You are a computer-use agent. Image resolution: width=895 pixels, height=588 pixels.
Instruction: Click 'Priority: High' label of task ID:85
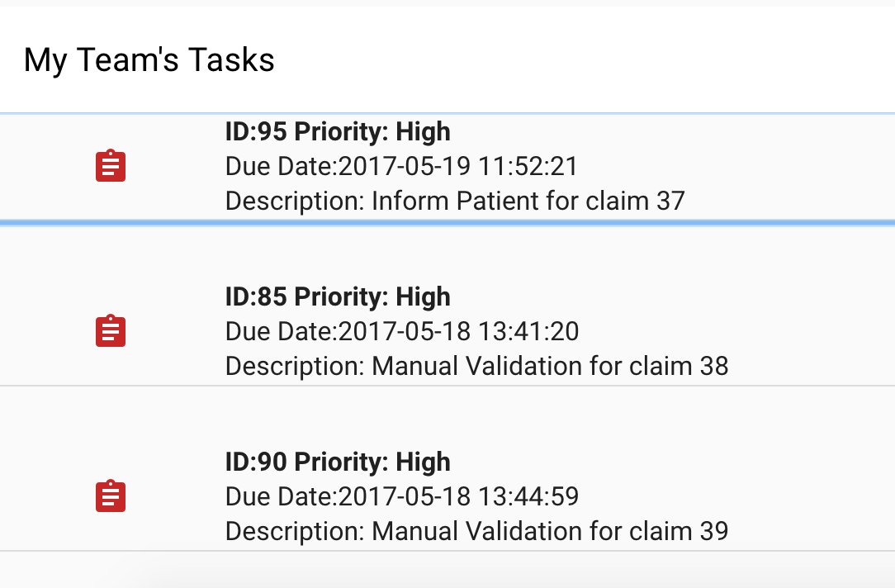[372, 296]
